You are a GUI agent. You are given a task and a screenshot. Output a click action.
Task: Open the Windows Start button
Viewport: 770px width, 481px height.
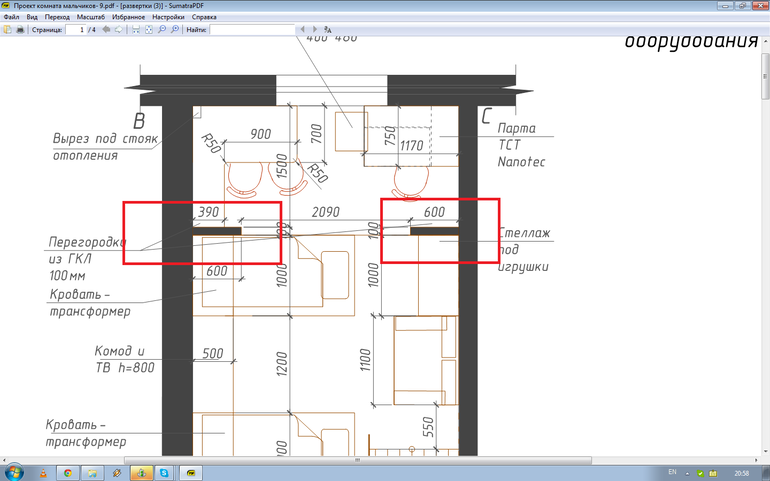15,471
